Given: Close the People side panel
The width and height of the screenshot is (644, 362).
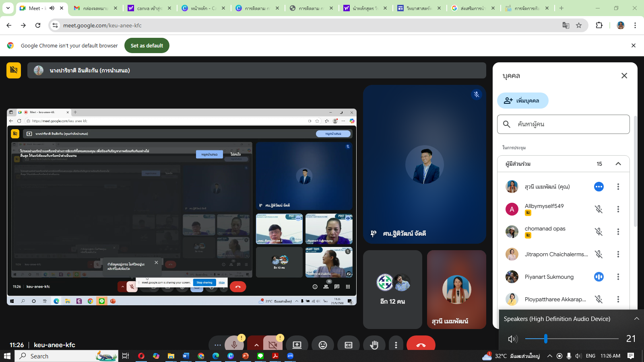Looking at the screenshot, I should 624,76.
